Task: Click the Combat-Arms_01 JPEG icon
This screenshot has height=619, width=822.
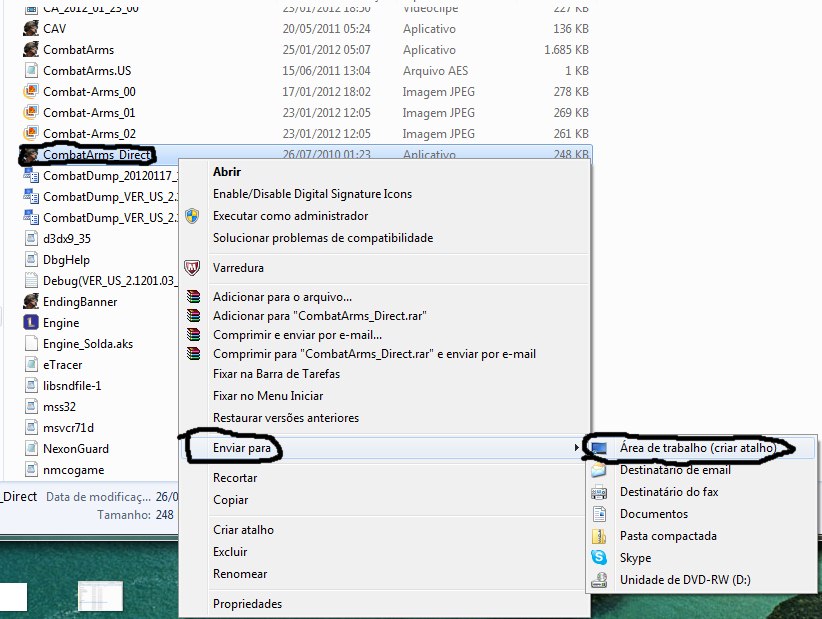Action: pyautogui.click(x=31, y=112)
